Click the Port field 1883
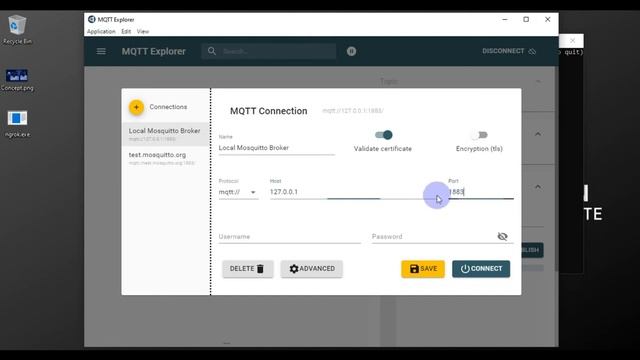Screen dimensions: 640x360 point(481,192)
